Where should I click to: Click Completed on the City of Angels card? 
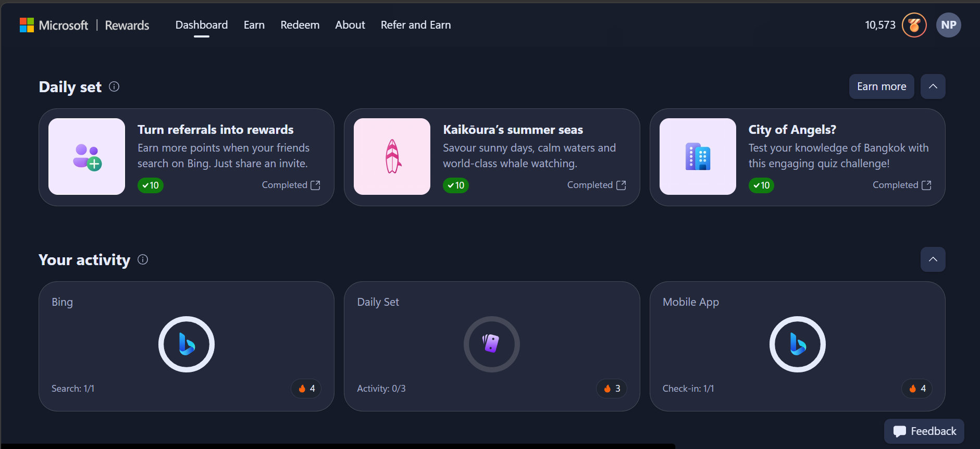pyautogui.click(x=896, y=185)
